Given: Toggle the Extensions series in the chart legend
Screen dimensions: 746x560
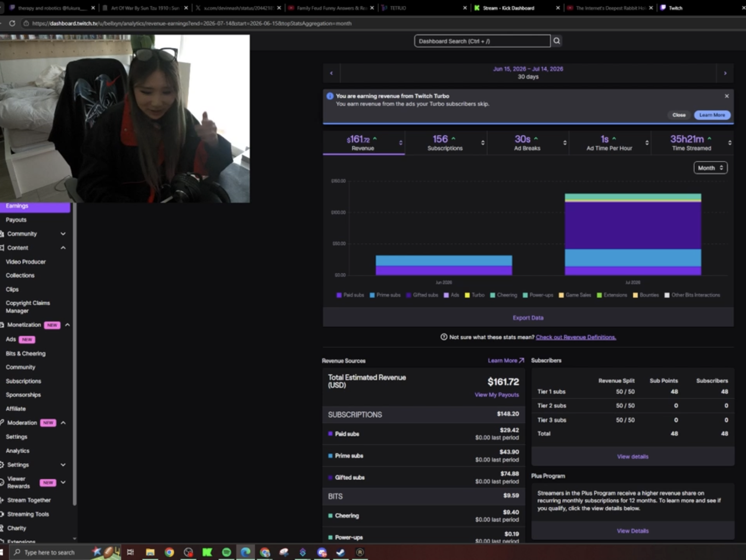Looking at the screenshot, I should pyautogui.click(x=612, y=295).
